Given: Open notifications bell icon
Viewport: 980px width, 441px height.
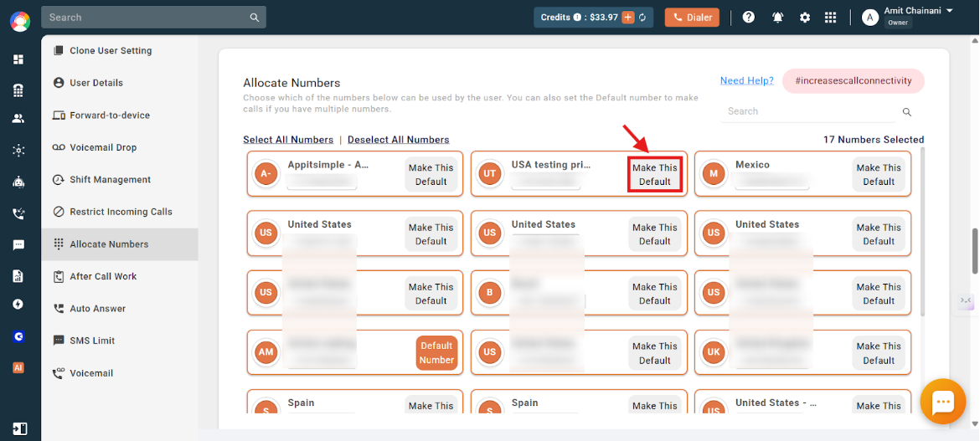Looking at the screenshot, I should pyautogui.click(x=777, y=18).
